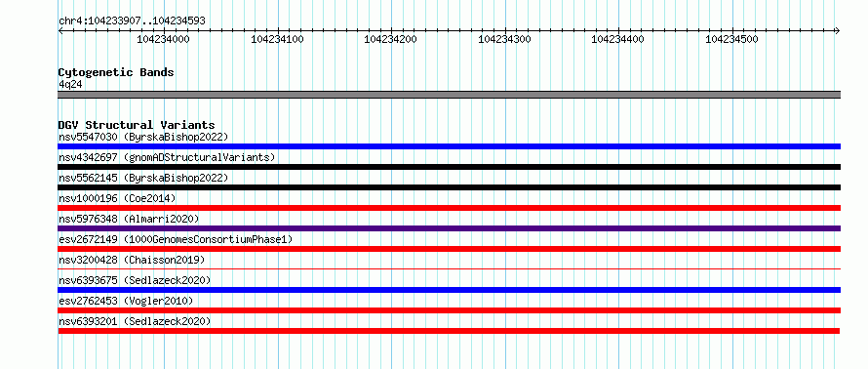
Task: Open esv2762453 (Vogler2010) variant label
Action: pos(126,301)
